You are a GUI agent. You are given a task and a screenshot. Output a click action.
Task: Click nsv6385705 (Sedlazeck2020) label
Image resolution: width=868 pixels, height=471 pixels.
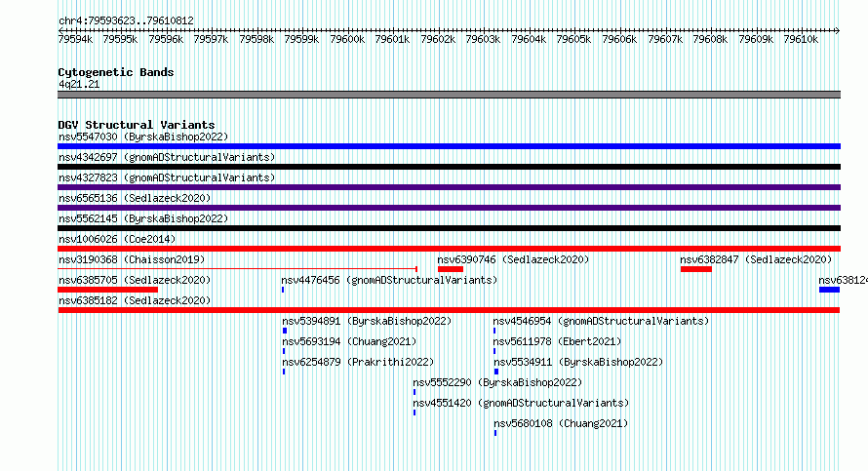pyautogui.click(x=135, y=280)
